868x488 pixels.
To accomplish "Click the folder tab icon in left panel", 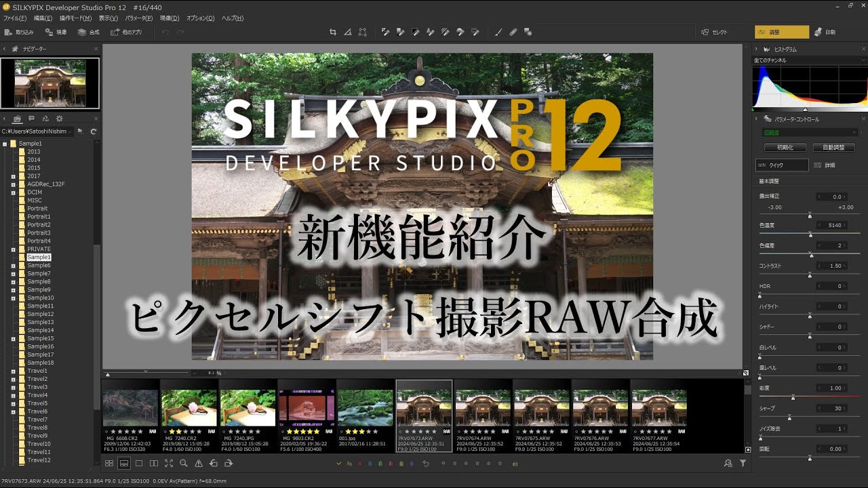I will tap(18, 119).
